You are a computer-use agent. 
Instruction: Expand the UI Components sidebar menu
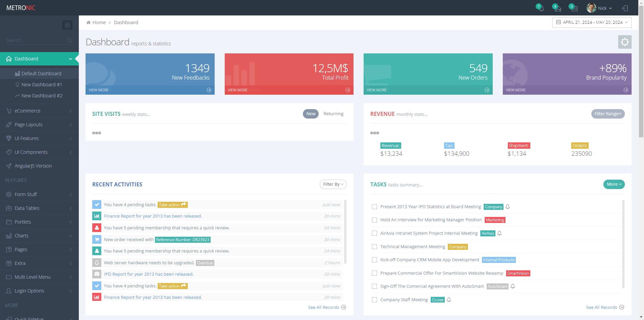39,152
